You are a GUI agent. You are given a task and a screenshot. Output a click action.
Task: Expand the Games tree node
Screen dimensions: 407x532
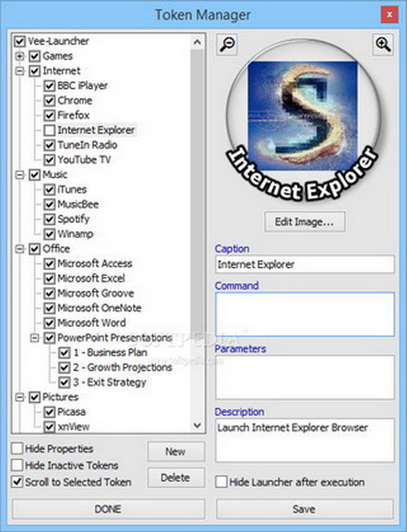coord(20,56)
